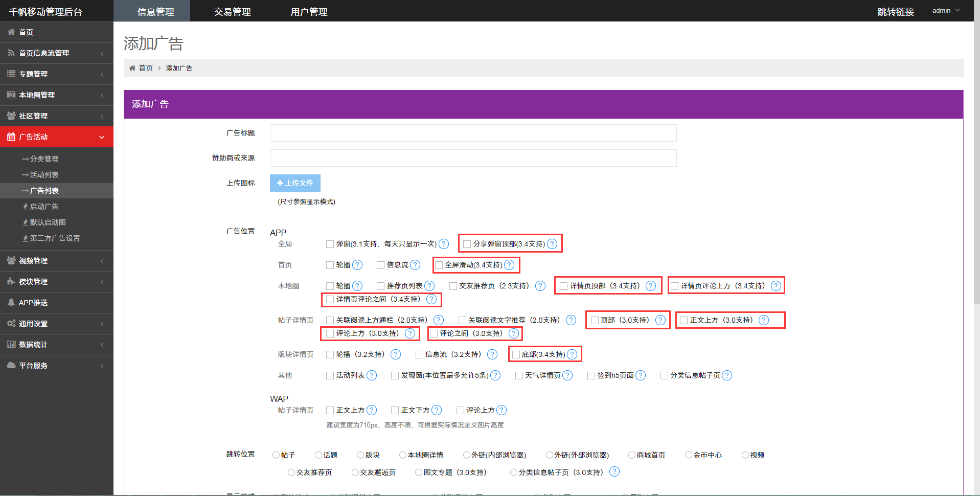
Task: Click help icon beside 分类信息帖子页（3.0支持） radio
Action: click(614, 471)
